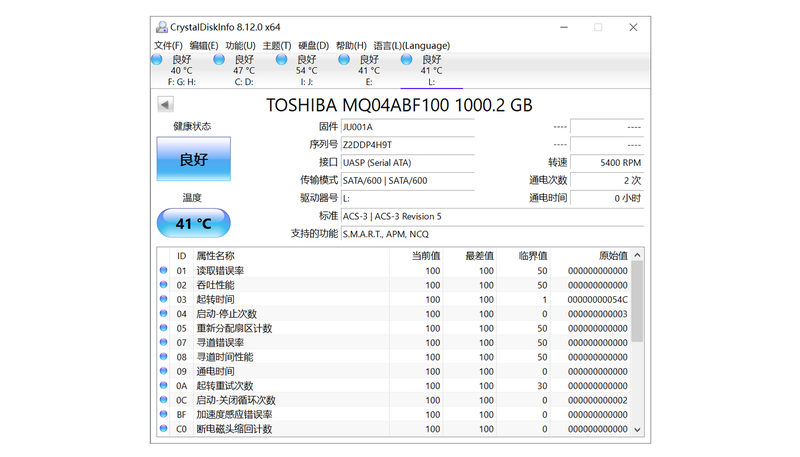The height and width of the screenshot is (457, 800).
Task: Click status dot for attribute 08 寻道时间性能
Action: point(163,357)
